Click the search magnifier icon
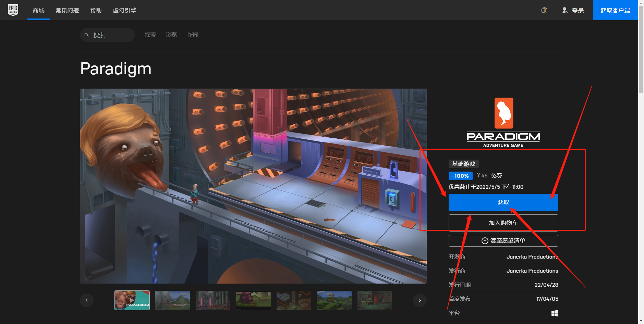This screenshot has width=644, height=324. point(87,35)
